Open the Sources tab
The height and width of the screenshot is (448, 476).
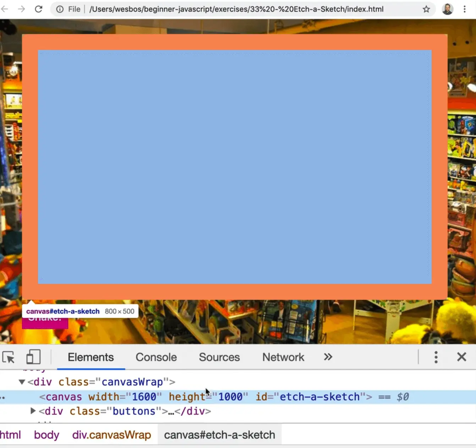pos(219,357)
